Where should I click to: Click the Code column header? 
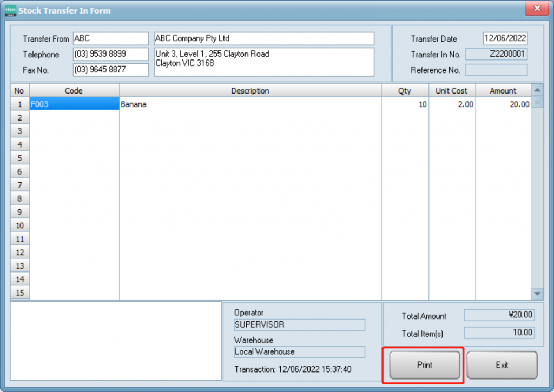click(x=74, y=91)
